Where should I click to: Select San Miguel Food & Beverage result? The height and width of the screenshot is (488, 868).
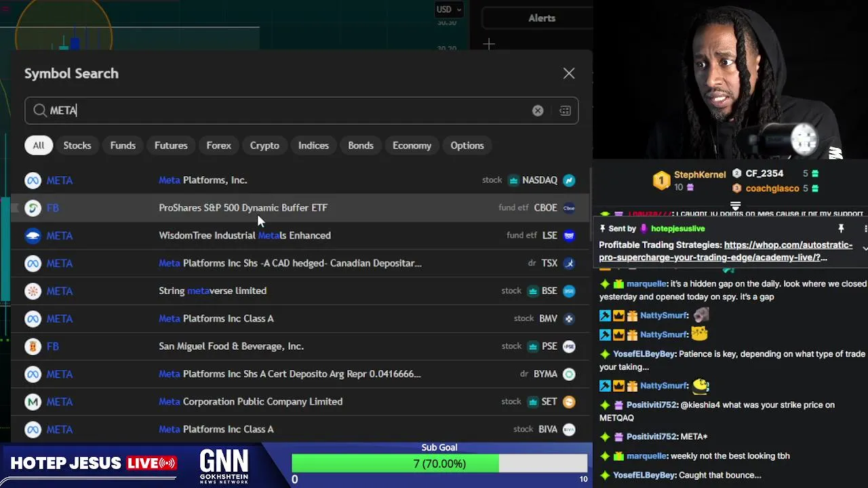(300, 346)
